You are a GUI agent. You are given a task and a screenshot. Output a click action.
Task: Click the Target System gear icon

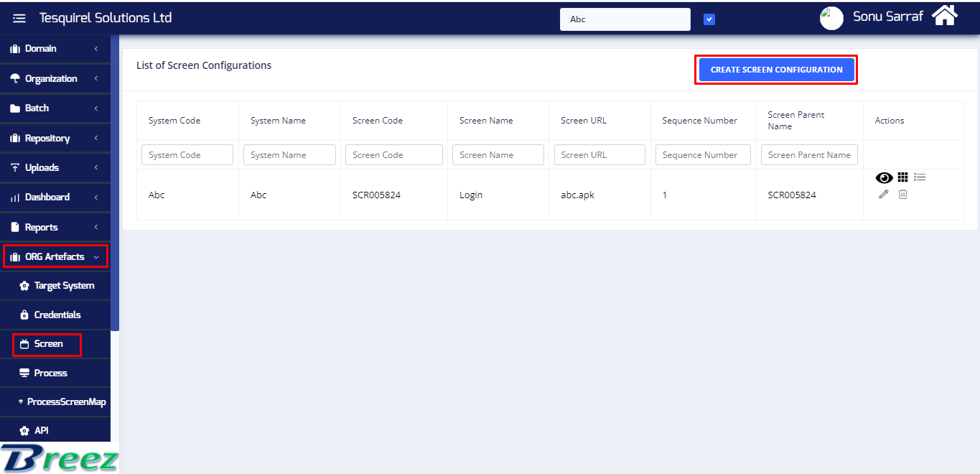(24, 286)
